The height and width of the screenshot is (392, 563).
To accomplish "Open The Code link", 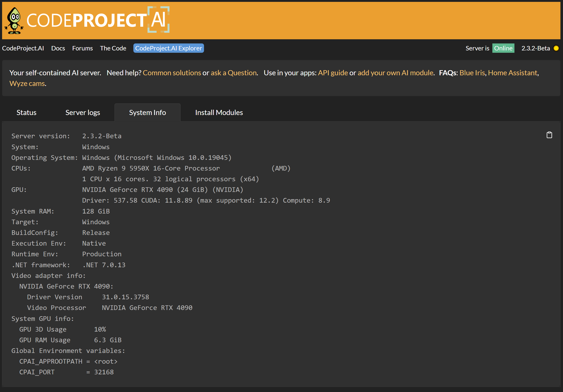I will [x=113, y=48].
